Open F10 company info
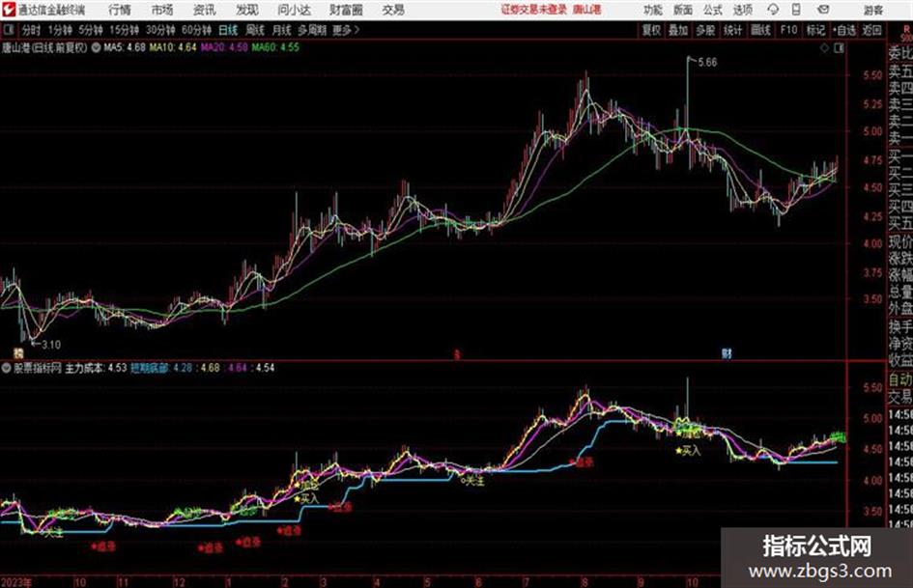The width and height of the screenshot is (913, 588). tap(789, 30)
